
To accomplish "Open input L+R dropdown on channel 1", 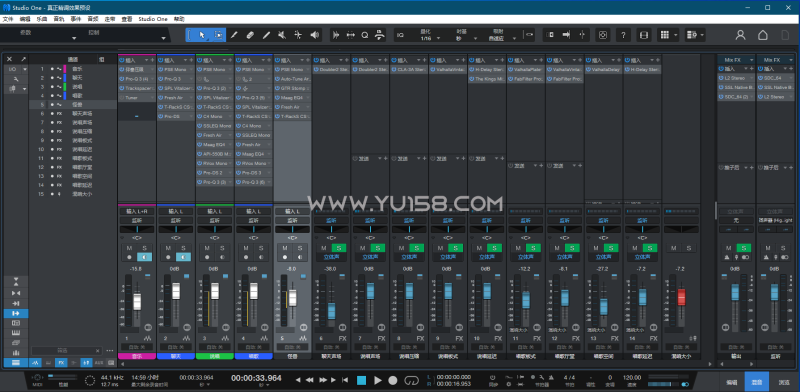I will [x=137, y=211].
